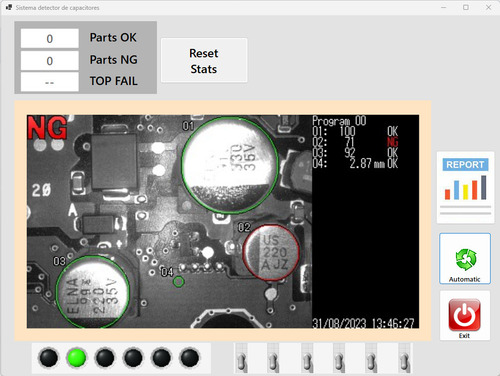This screenshot has width=500, height=376.
Task: Flip the fourth toggle switch
Action: (x=339, y=358)
